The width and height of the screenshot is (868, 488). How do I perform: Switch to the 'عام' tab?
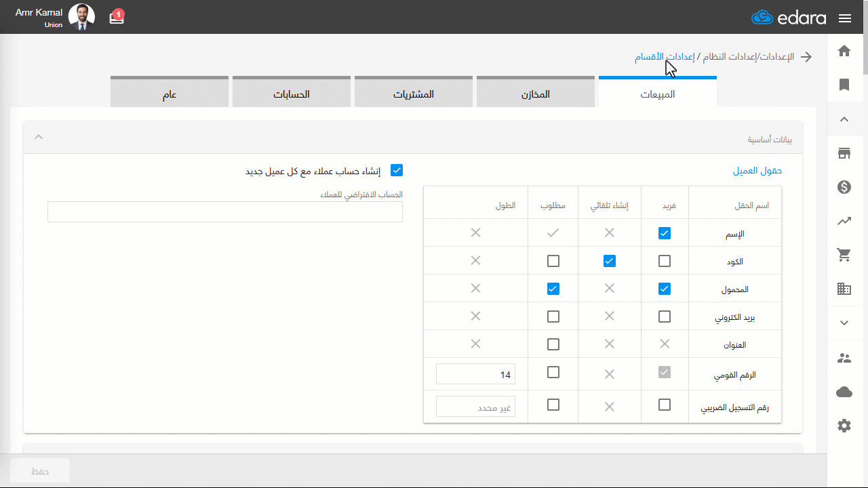[170, 92]
